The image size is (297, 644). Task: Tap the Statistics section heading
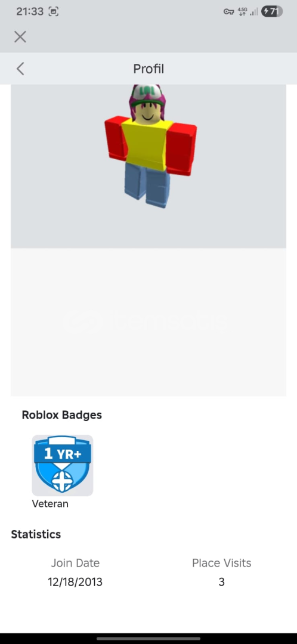(x=36, y=534)
